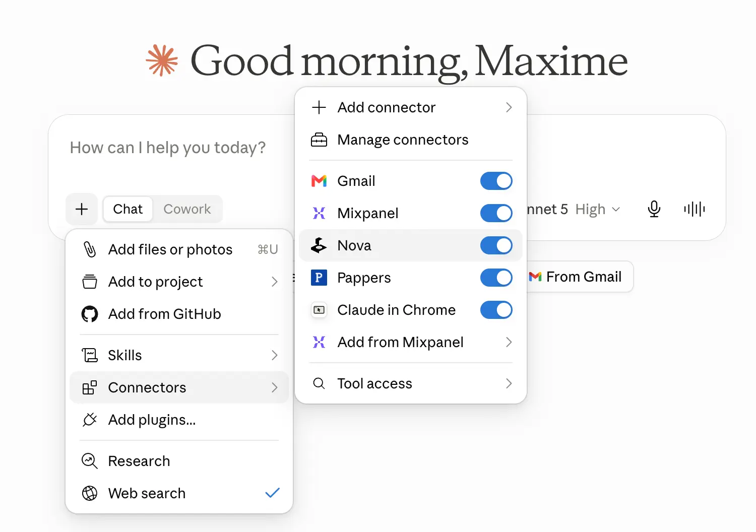
Task: Select Add files or photos
Action: [179, 249]
